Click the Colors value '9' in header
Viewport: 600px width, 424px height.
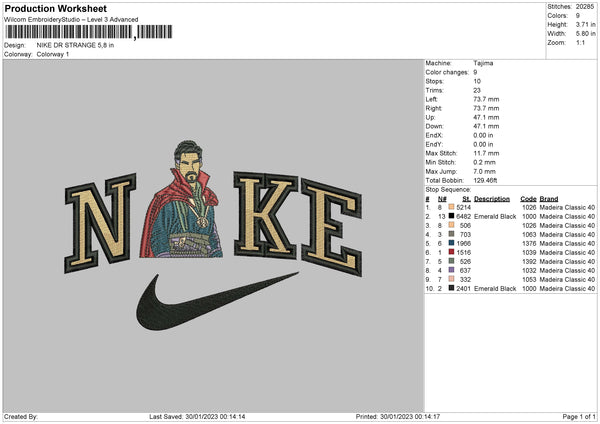click(578, 16)
